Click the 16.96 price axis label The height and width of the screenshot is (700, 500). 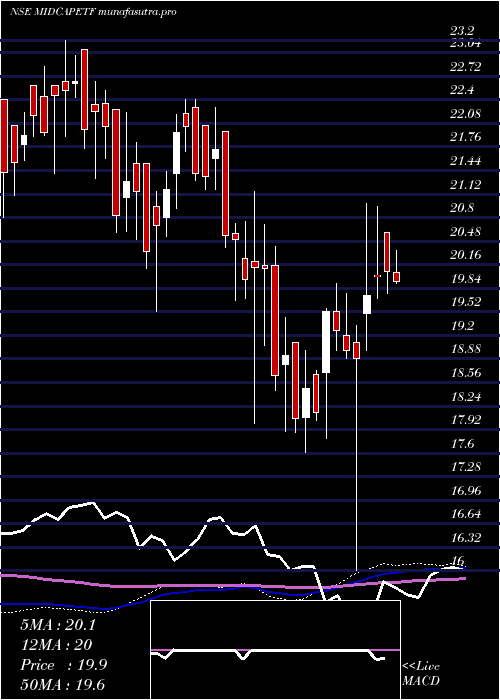[x=466, y=491]
